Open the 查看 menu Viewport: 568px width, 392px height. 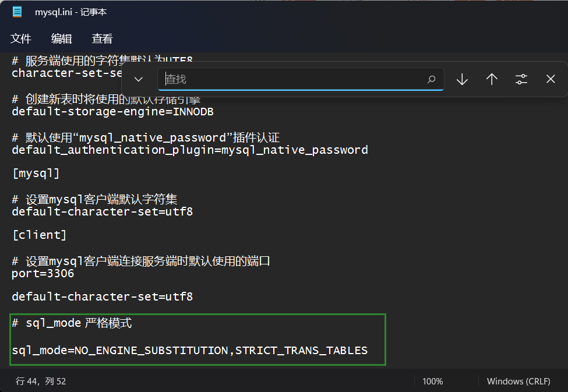101,38
